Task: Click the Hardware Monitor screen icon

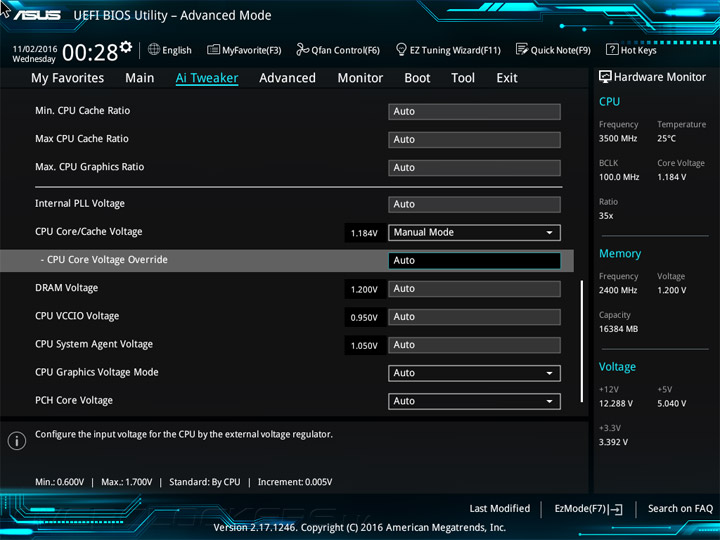Action: tap(605, 77)
